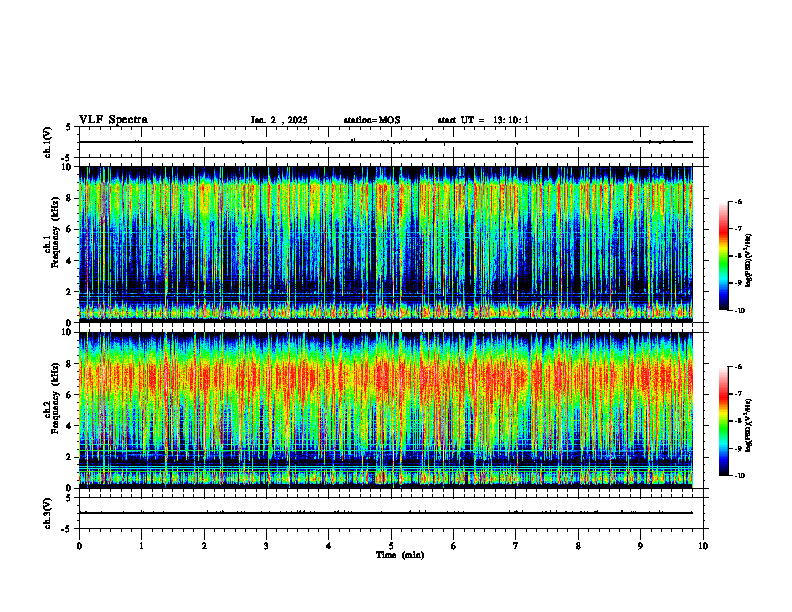Click the ch.2 spectrogram plot
This screenshot has width=792, height=612.
(386, 410)
